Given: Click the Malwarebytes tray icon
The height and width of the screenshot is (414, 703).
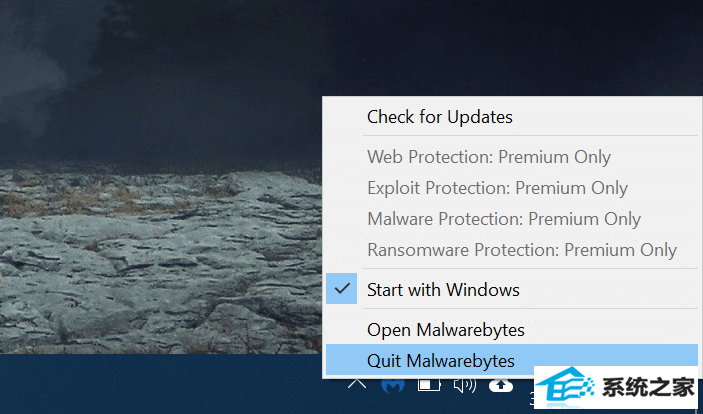Looking at the screenshot, I should (x=393, y=385).
